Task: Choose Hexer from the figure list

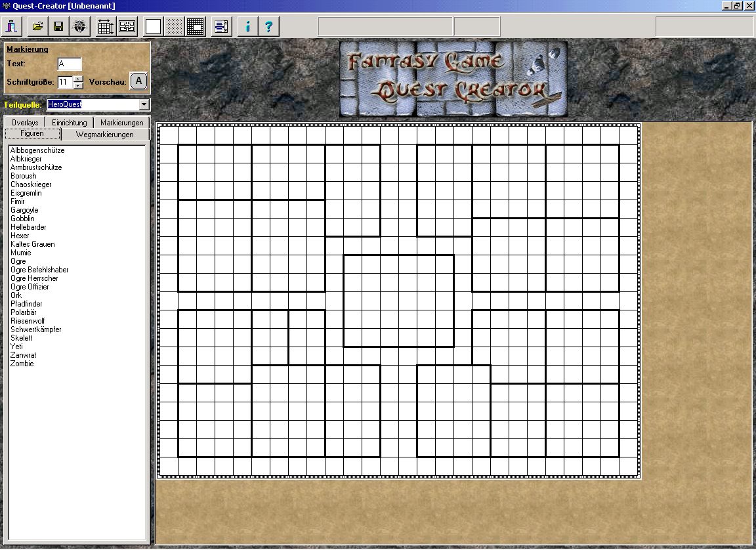Action: 20,236
